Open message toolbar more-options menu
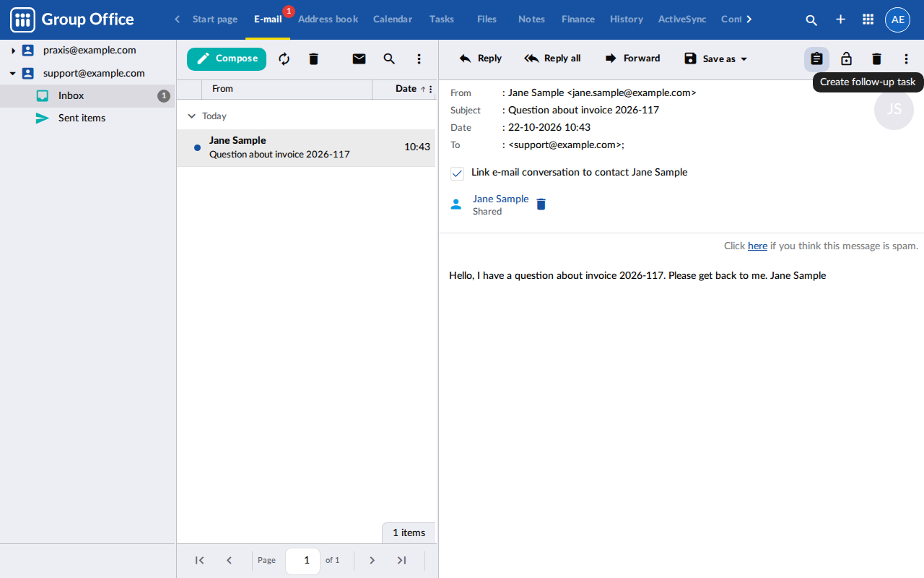Viewport: 924px width, 578px height. coord(907,59)
